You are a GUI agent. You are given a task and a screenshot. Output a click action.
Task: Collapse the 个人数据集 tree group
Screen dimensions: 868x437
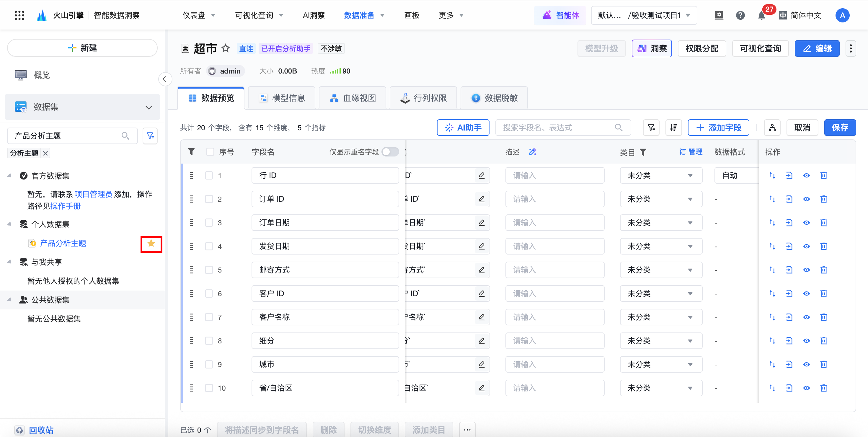click(9, 224)
